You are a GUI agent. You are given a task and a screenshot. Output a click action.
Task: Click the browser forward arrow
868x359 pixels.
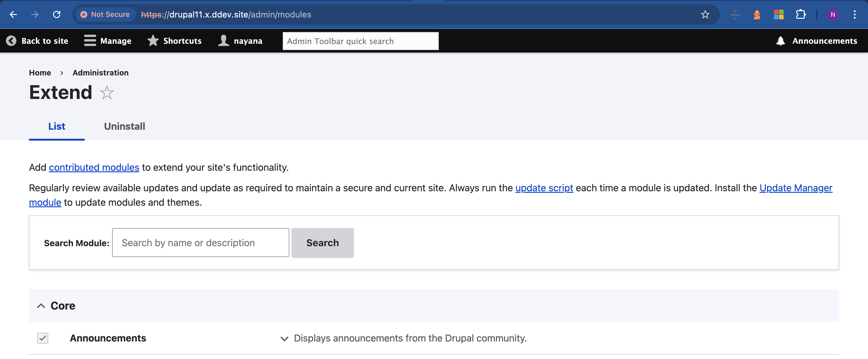[x=35, y=14]
